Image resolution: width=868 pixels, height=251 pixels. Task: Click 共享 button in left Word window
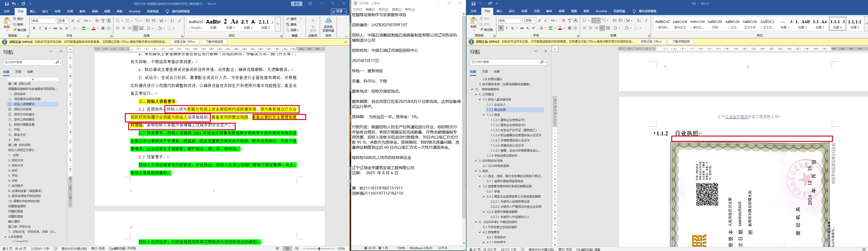[339, 11]
